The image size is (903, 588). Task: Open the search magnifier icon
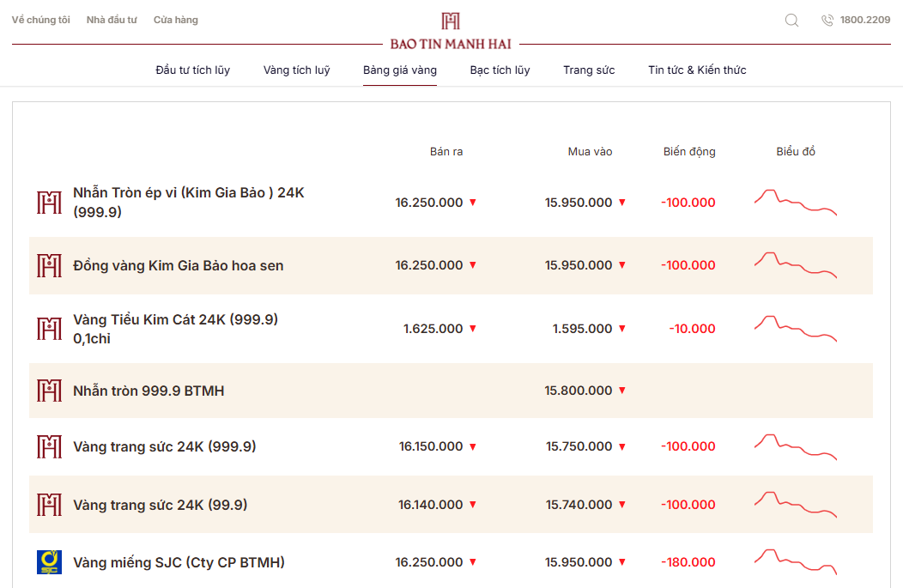point(792,20)
